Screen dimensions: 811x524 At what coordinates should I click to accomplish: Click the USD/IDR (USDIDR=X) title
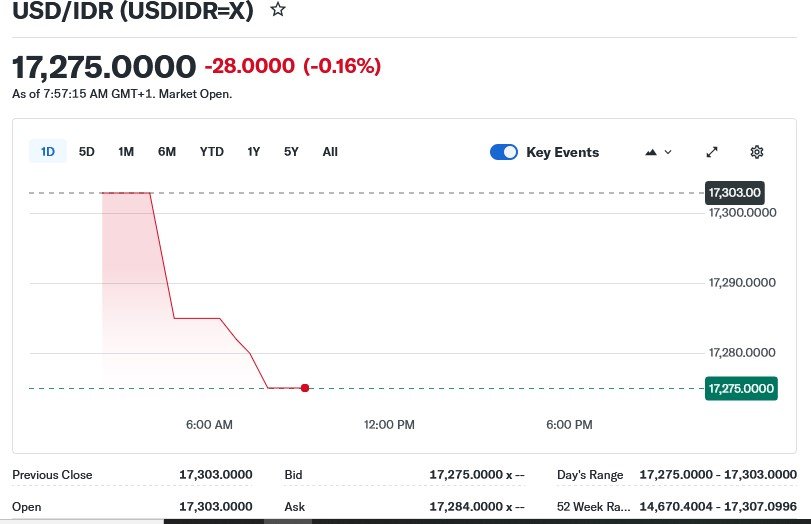coord(133,11)
